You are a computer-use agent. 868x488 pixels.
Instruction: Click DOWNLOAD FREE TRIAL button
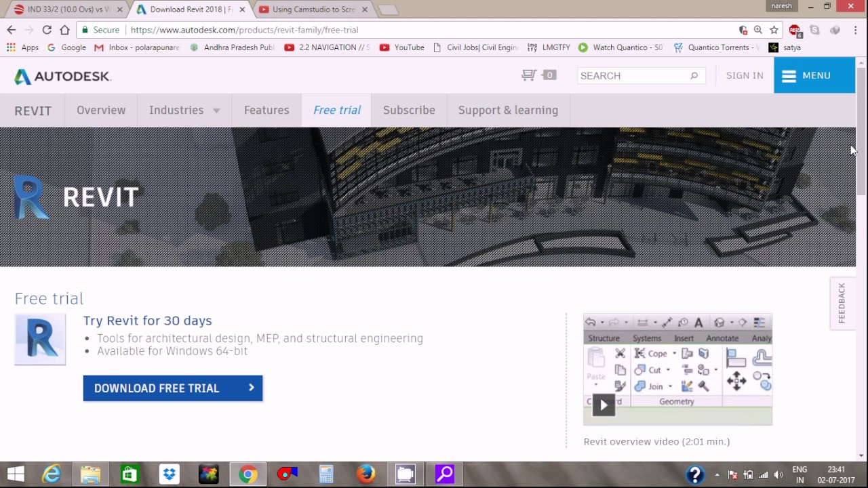tap(173, 388)
